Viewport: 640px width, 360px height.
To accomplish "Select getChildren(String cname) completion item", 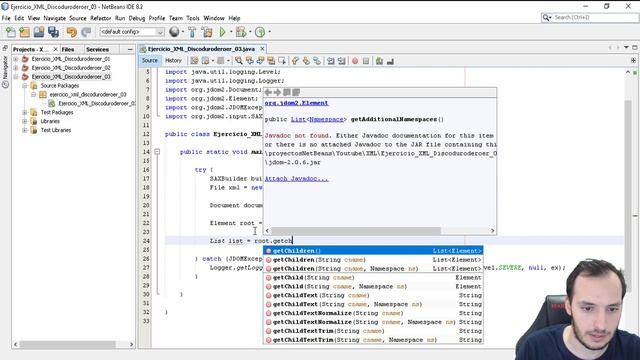I will click(x=373, y=260).
